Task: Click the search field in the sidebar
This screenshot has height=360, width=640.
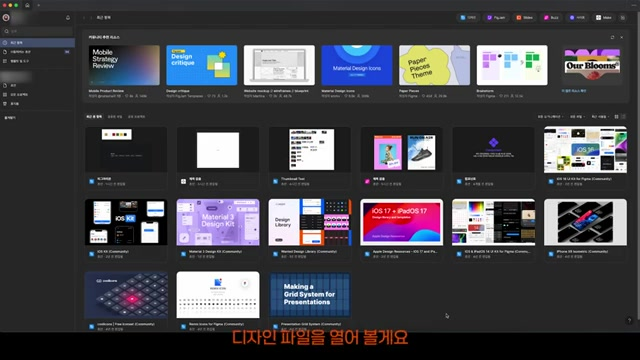Action: tap(38, 31)
